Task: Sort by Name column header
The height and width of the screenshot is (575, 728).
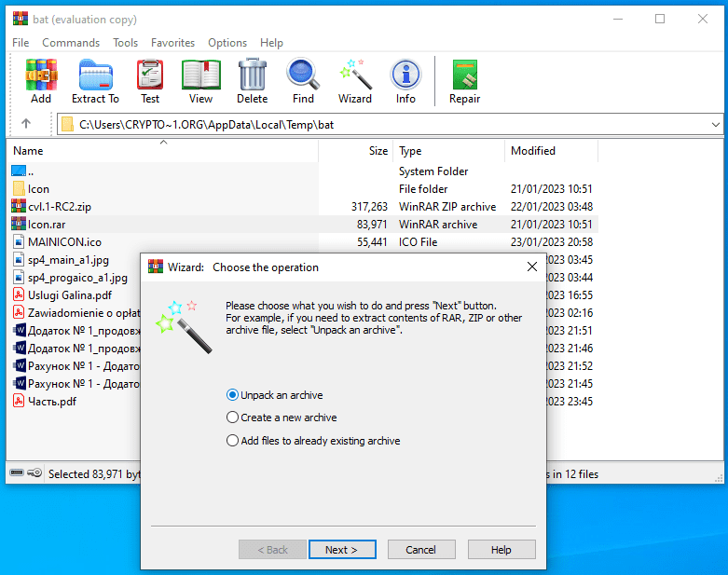Action: tap(163, 151)
